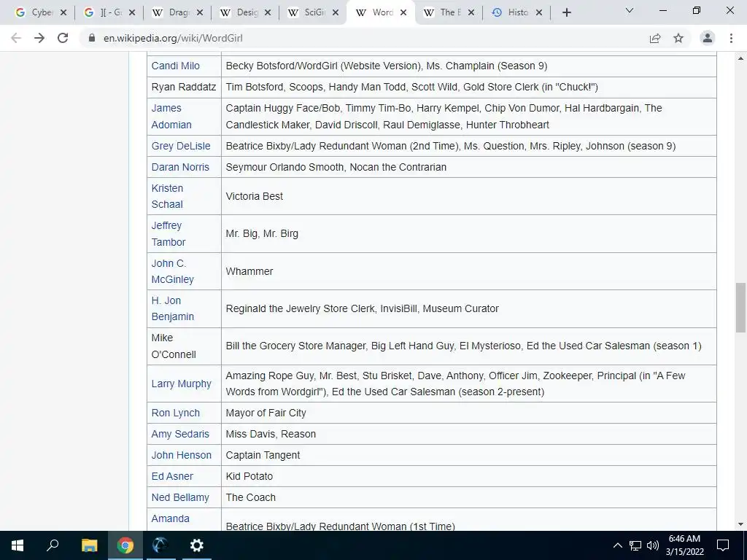Open Jeffrey Tambor article link
The width and height of the screenshot is (747, 560).
[169, 233]
